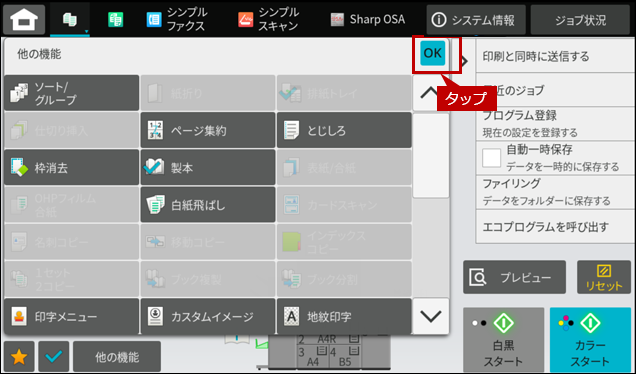
Task: Go to the home screen icon
Action: [24, 19]
